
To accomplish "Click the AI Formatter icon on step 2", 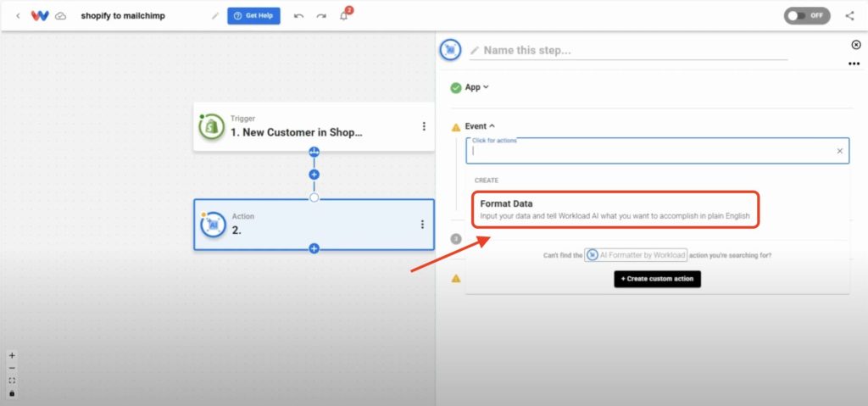I will (x=213, y=225).
